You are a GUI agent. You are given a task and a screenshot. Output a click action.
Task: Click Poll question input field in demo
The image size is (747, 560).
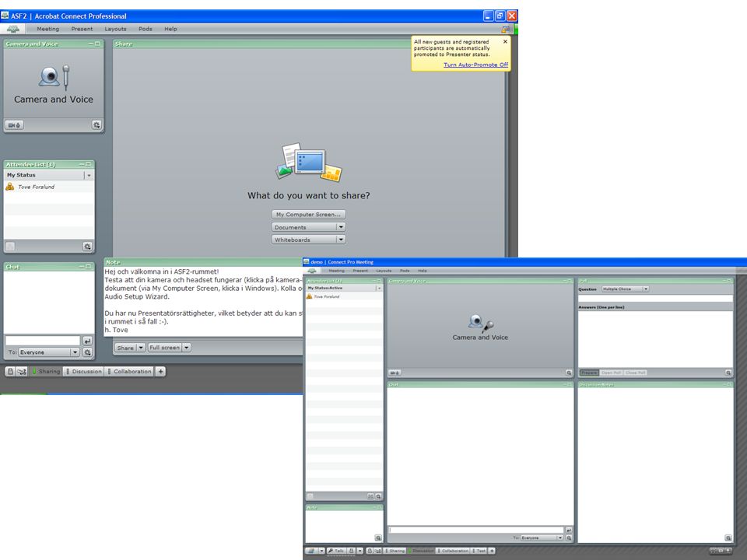[655, 298]
